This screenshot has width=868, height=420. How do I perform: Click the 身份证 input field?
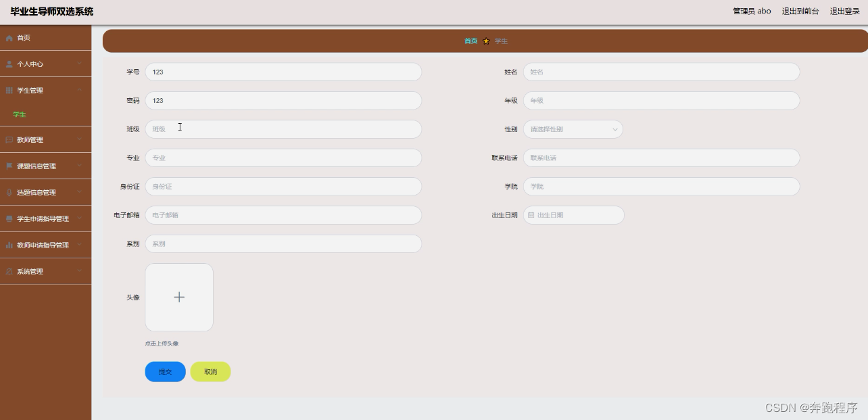tap(283, 187)
